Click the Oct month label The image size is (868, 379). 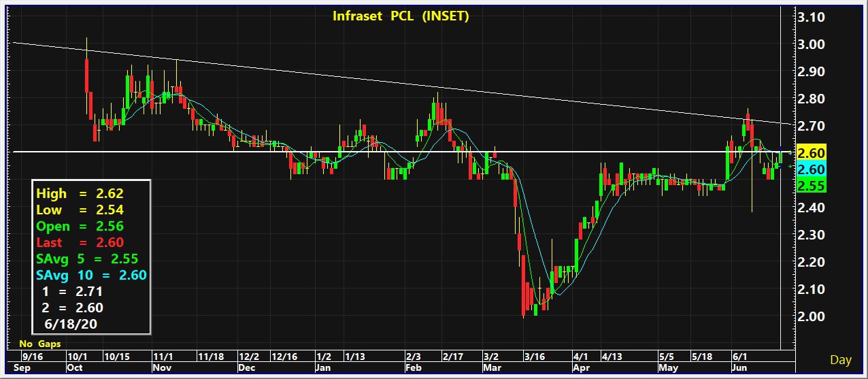click(x=74, y=368)
